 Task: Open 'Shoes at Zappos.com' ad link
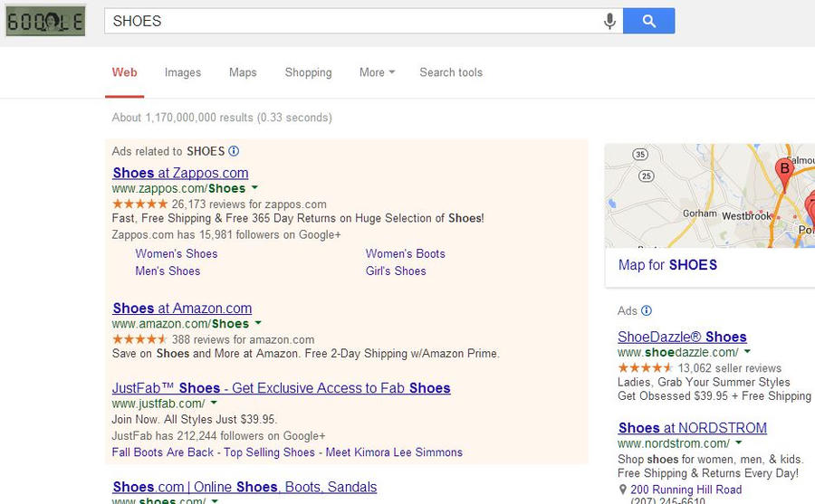click(x=180, y=173)
